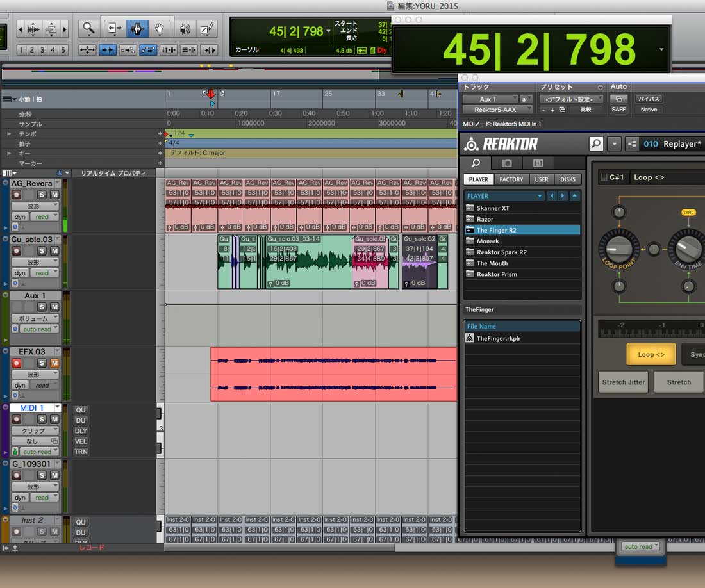This screenshot has height=588, width=705.
Task: Click the Zoom Toggle four-arrow icon
Action: click(87, 50)
